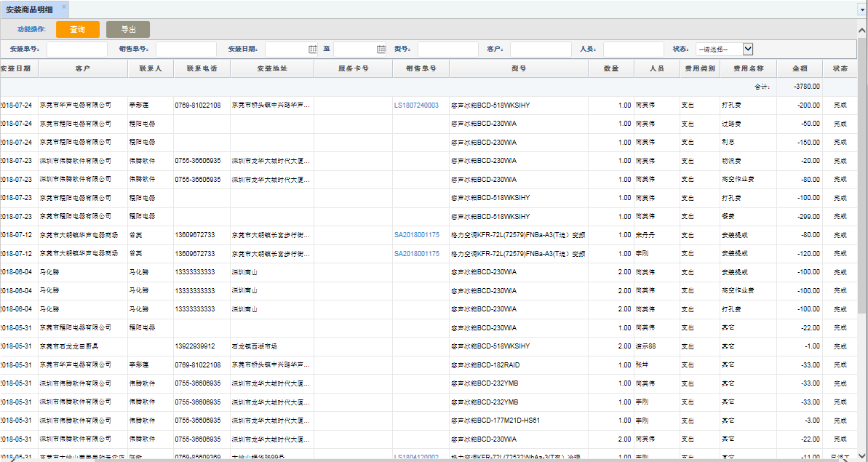Open calendar picker for installation end date
The height and width of the screenshot is (462, 868).
pyautogui.click(x=381, y=49)
